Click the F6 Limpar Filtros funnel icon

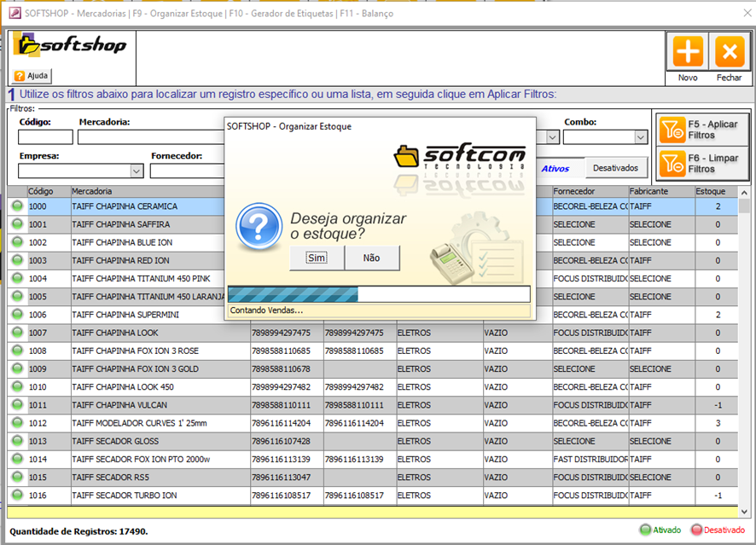pyautogui.click(x=672, y=163)
